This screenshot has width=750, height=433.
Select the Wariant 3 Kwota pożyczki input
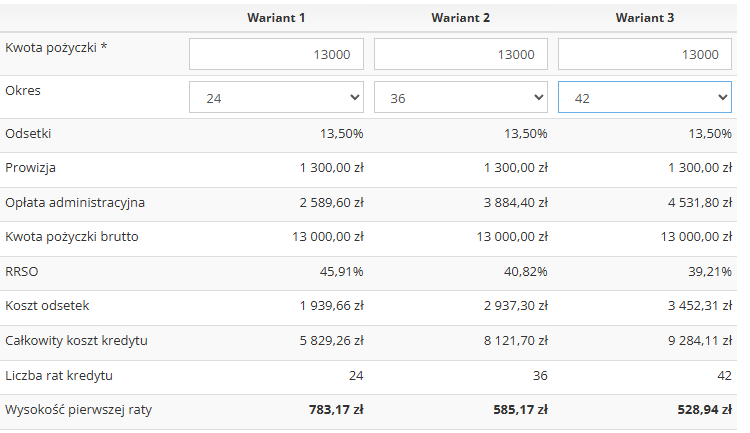click(x=645, y=54)
